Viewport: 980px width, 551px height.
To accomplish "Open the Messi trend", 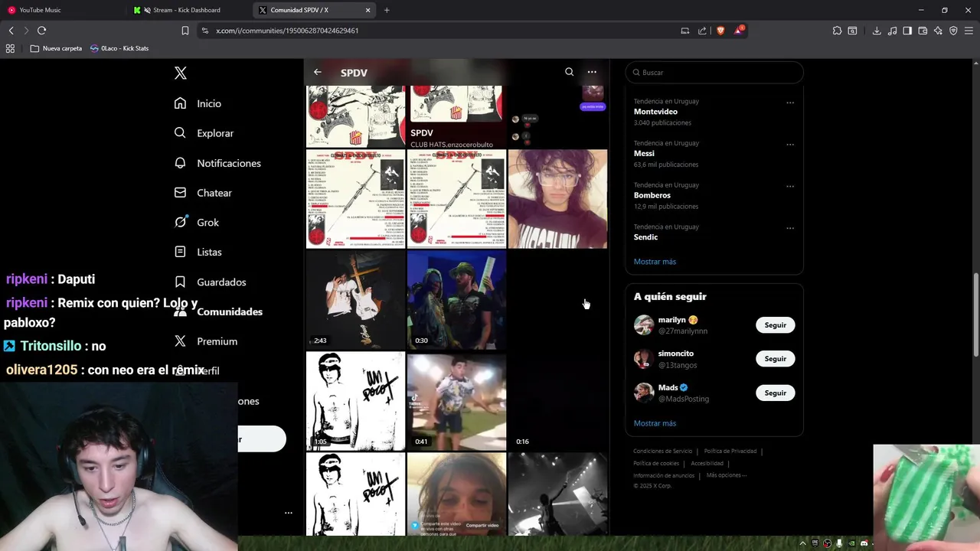I will click(644, 153).
